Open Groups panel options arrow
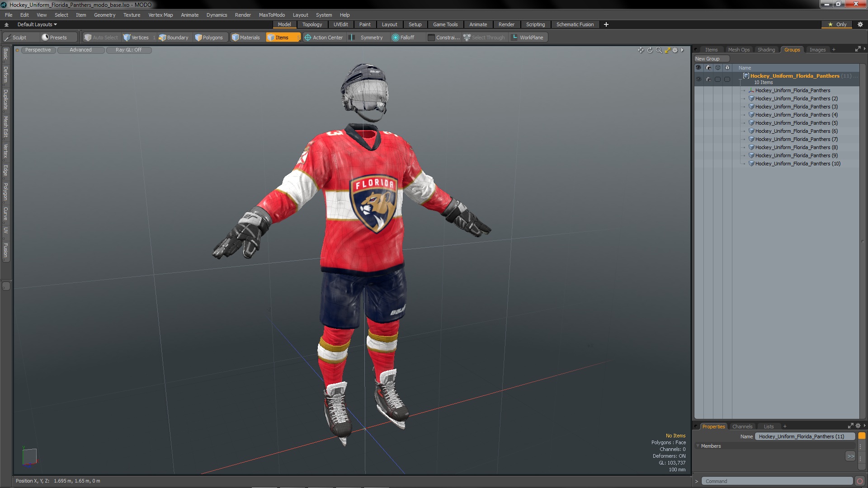The width and height of the screenshot is (868, 488). [864, 49]
